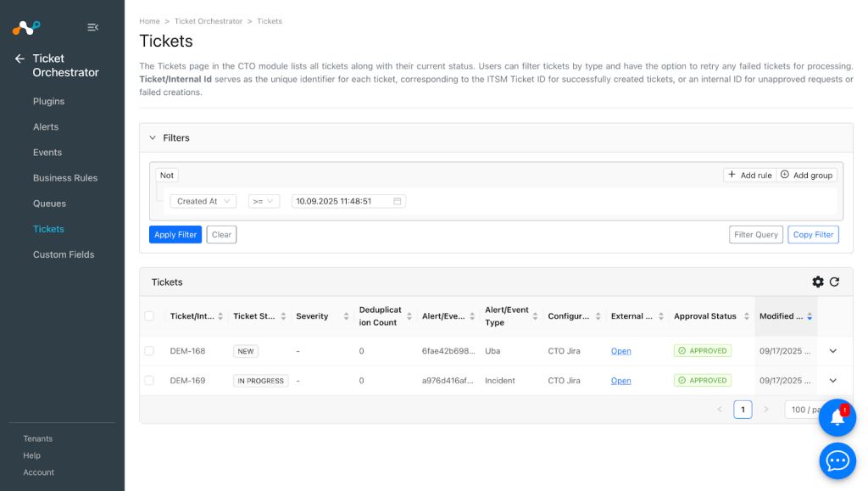This screenshot has height=491, width=868.
Task: Open Queues in the sidebar
Action: click(49, 204)
